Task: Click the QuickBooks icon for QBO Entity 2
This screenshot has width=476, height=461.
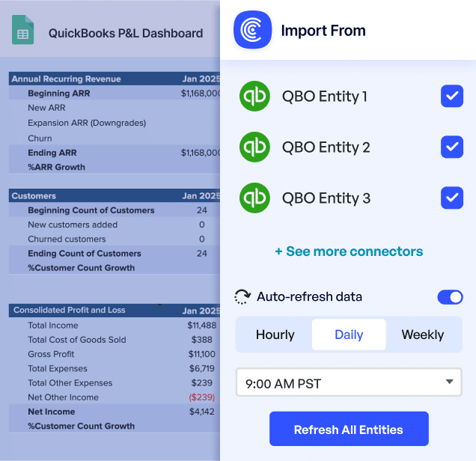Action: tap(254, 147)
